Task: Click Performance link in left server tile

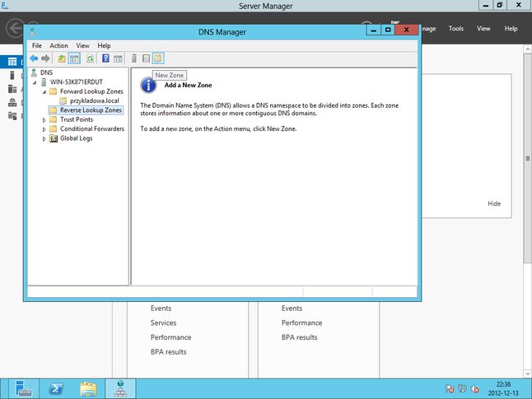Action: pyautogui.click(x=170, y=337)
